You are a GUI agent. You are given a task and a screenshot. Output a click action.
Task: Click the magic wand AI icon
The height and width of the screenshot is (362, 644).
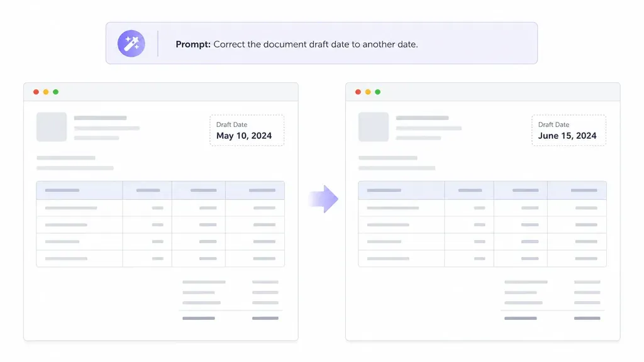pos(131,43)
